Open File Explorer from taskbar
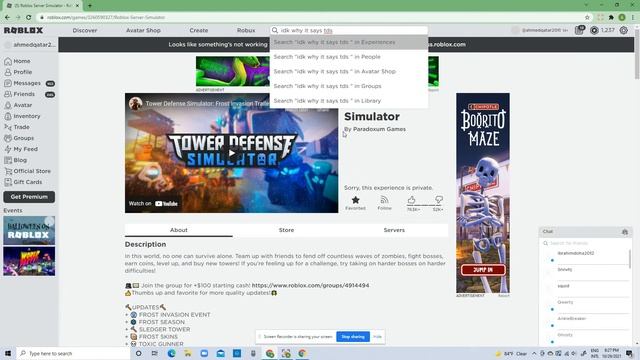640x360 pixels. click(x=188, y=353)
